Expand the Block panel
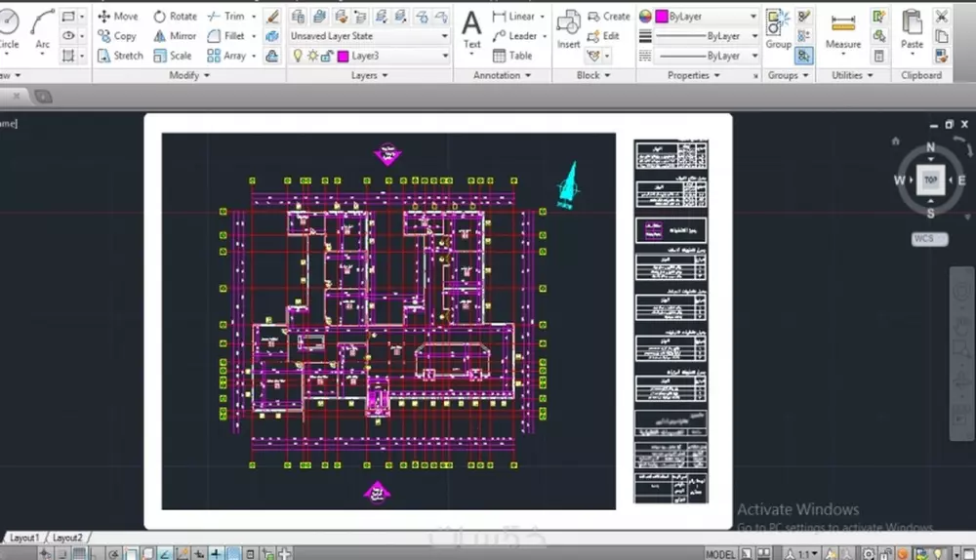Viewport: 976px width, 560px height. 593,75
